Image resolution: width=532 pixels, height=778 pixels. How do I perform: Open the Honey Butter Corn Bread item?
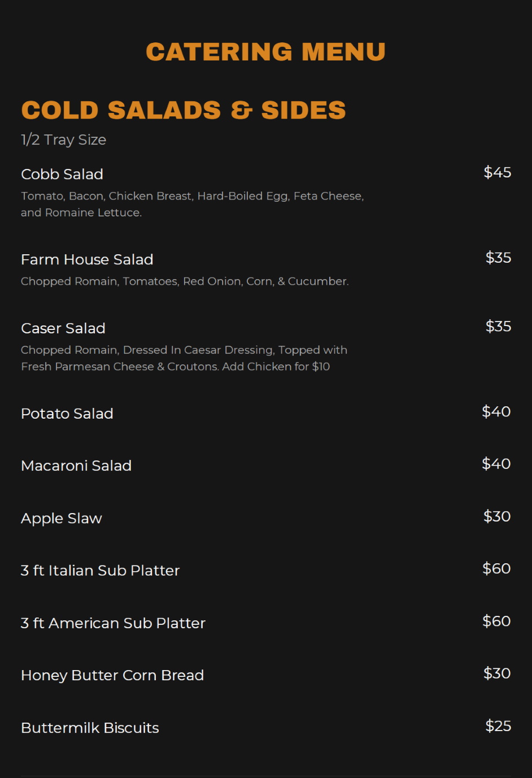(x=112, y=675)
